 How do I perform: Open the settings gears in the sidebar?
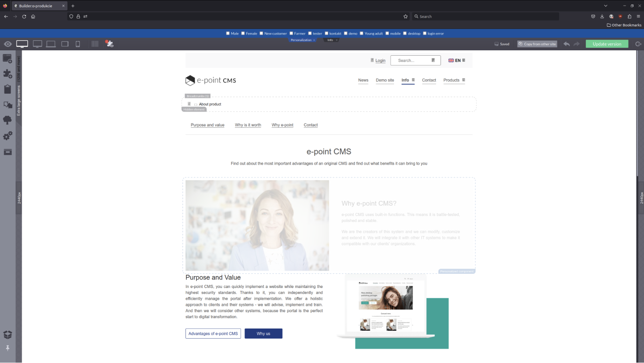[x=7, y=136]
